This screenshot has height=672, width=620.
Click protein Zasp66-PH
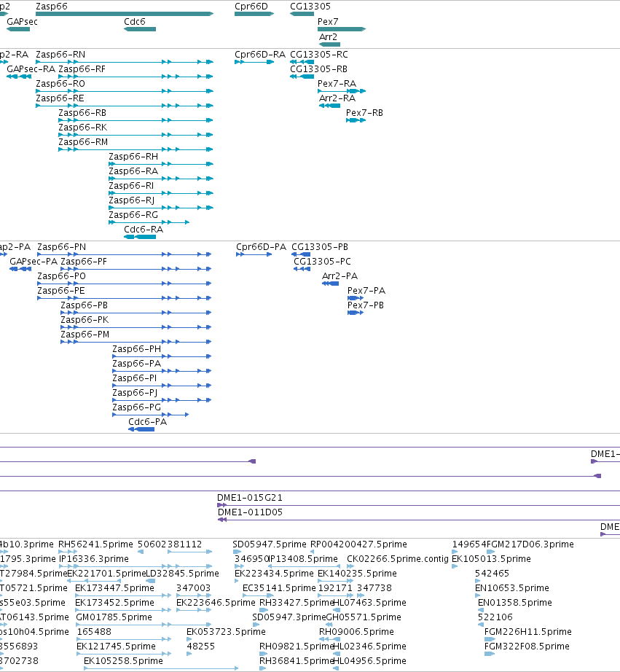tap(137, 349)
